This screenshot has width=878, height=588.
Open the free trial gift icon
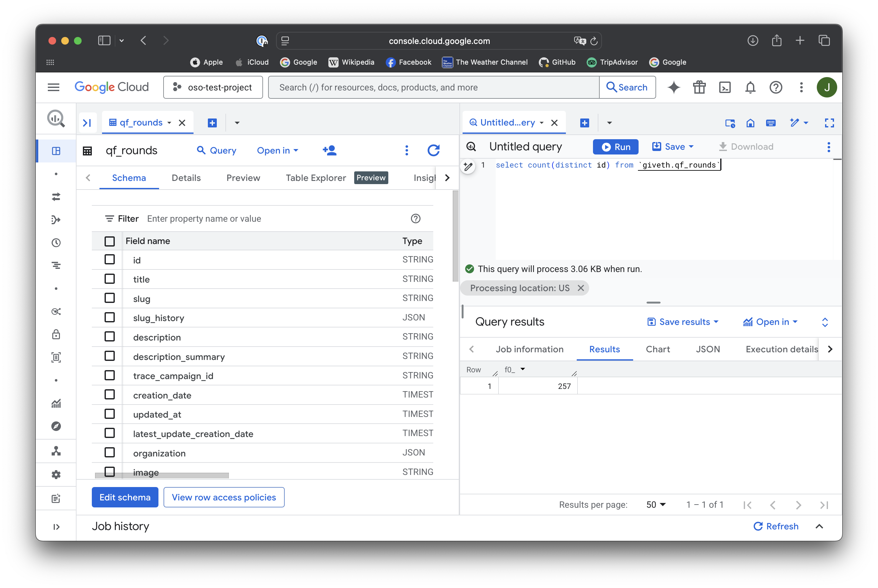(699, 87)
